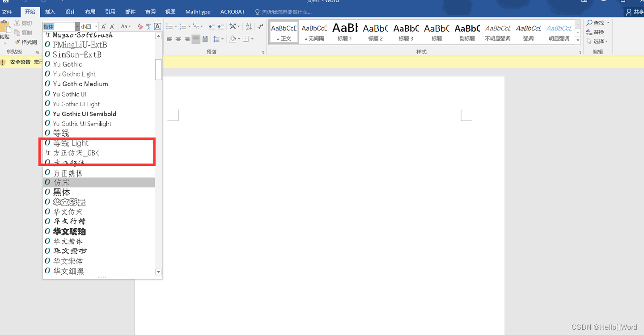Apply the 无间隔 style
The height and width of the screenshot is (335, 644).
click(314, 32)
